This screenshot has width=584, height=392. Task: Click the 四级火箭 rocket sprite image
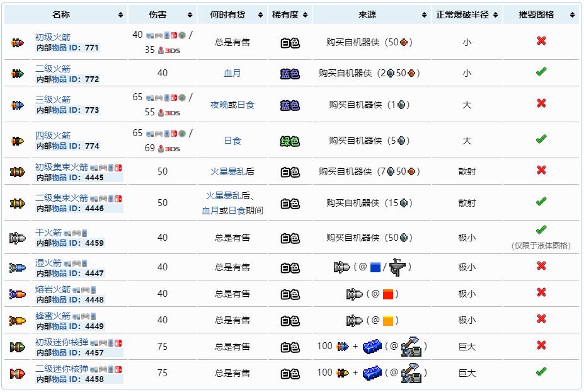tap(17, 141)
